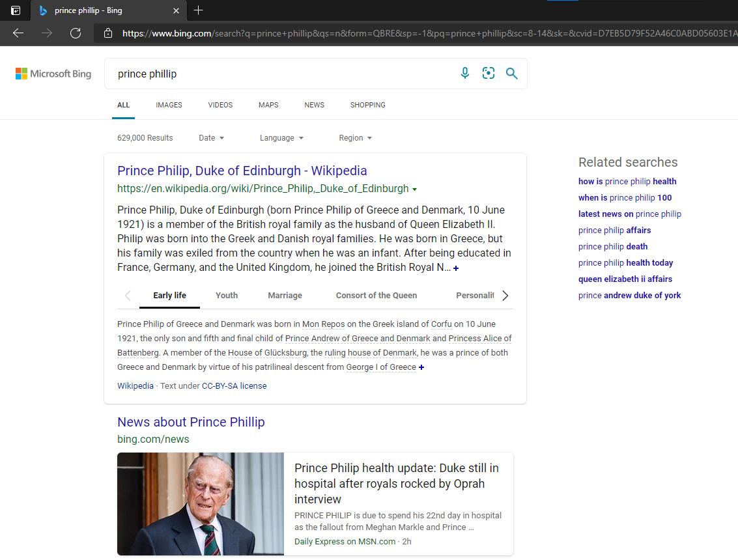Open Princess Alice of Battenberg link

[315, 345]
